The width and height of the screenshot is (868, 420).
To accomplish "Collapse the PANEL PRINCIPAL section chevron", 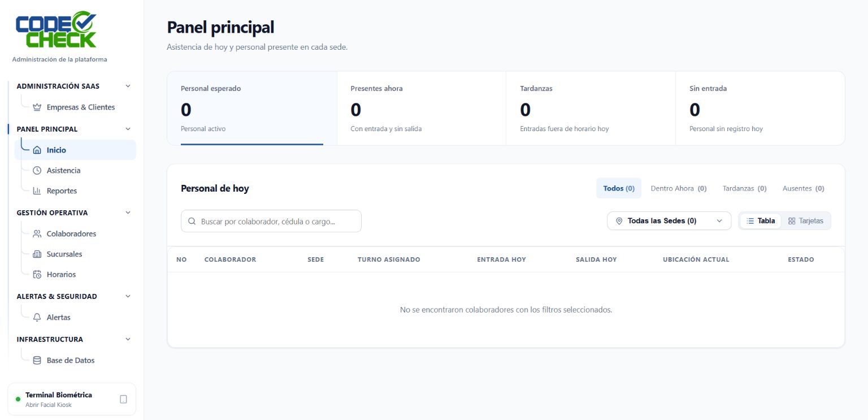I will 128,129.
